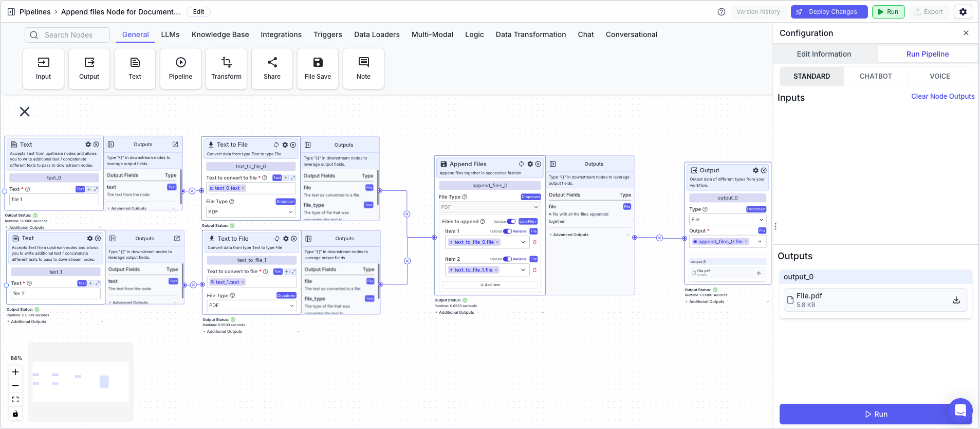Add a File Save node
This screenshot has height=429, width=980.
318,68
